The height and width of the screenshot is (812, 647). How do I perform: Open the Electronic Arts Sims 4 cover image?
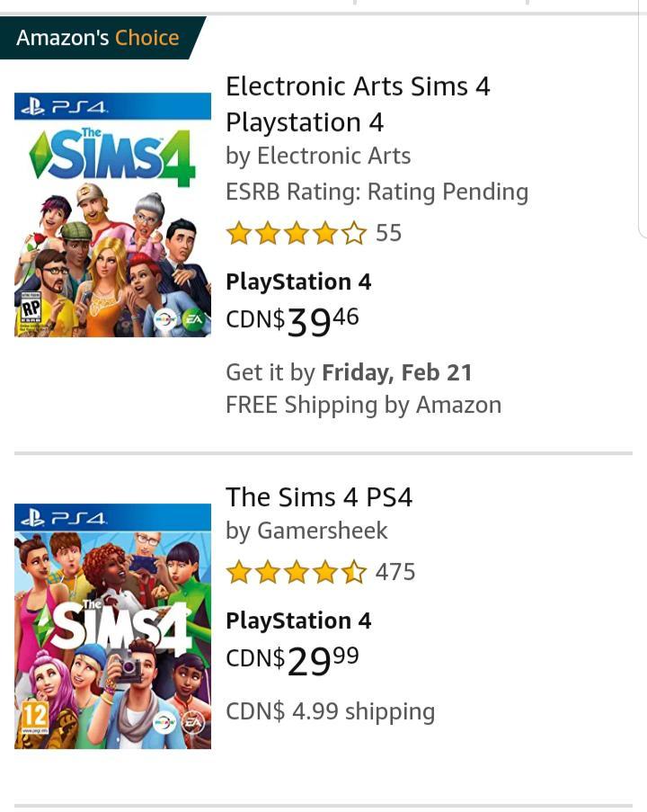pyautogui.click(x=112, y=215)
